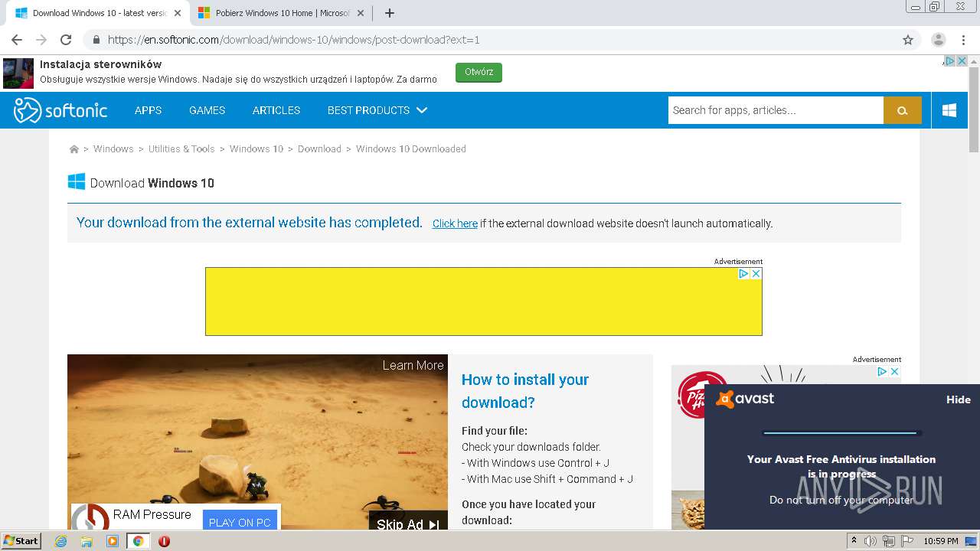Click the Otwórz button in top ad

pyautogui.click(x=479, y=72)
